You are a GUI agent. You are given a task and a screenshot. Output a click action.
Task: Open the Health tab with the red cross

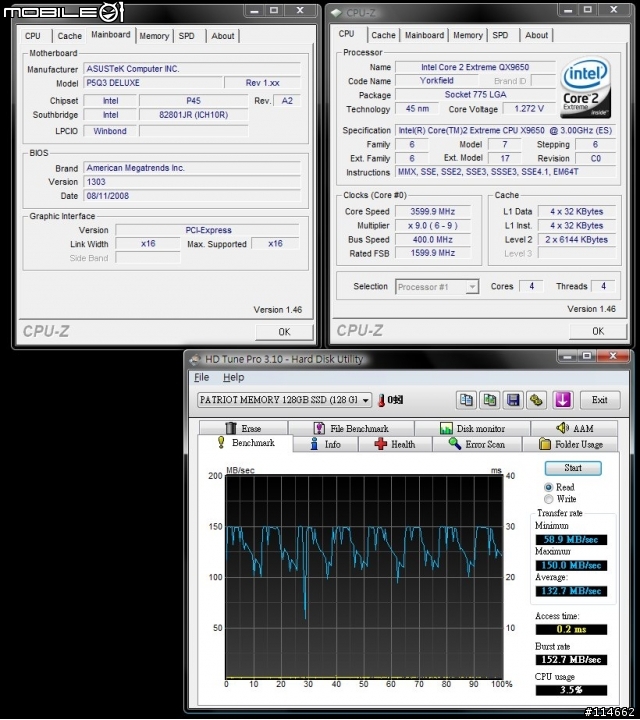[395, 444]
